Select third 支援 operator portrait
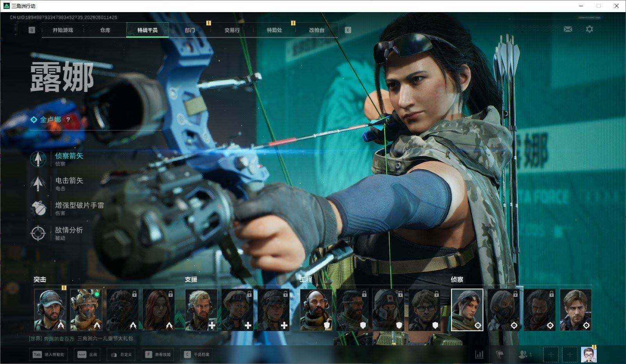The height and width of the screenshot is (364, 626). (274, 310)
